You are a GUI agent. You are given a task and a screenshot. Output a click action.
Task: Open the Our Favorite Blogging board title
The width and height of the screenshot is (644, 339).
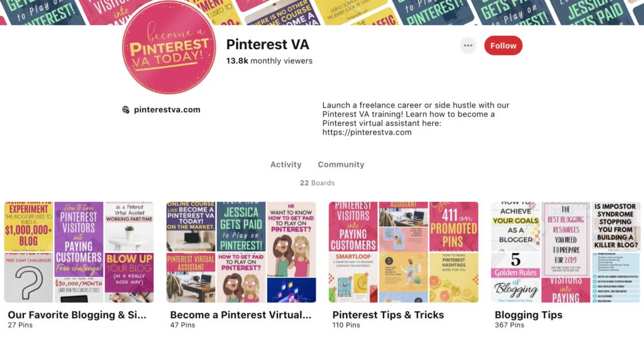click(77, 314)
